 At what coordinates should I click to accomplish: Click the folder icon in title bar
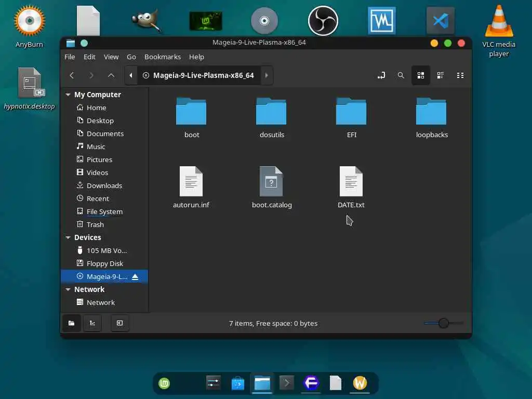point(71,43)
